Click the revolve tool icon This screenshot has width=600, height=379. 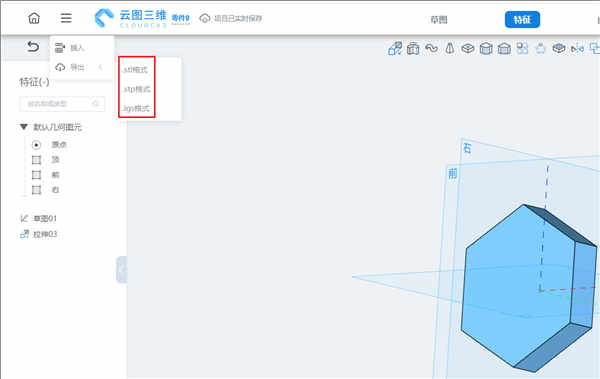click(x=413, y=49)
